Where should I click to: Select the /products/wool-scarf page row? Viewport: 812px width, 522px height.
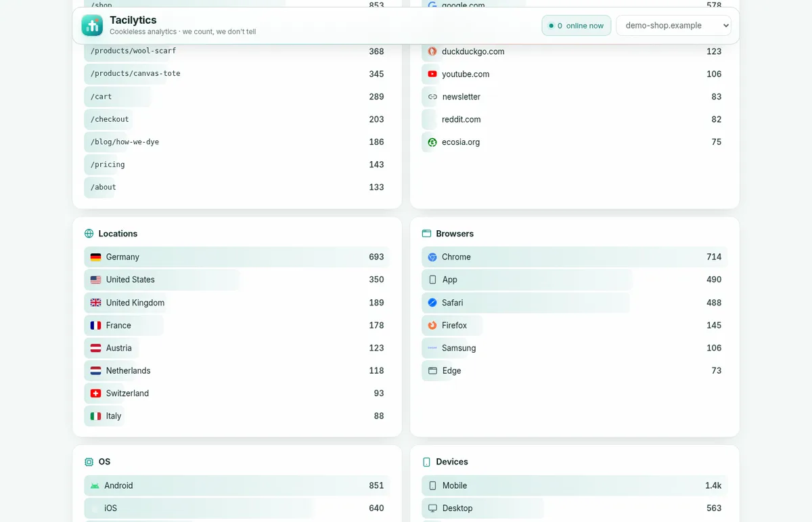[237, 51]
